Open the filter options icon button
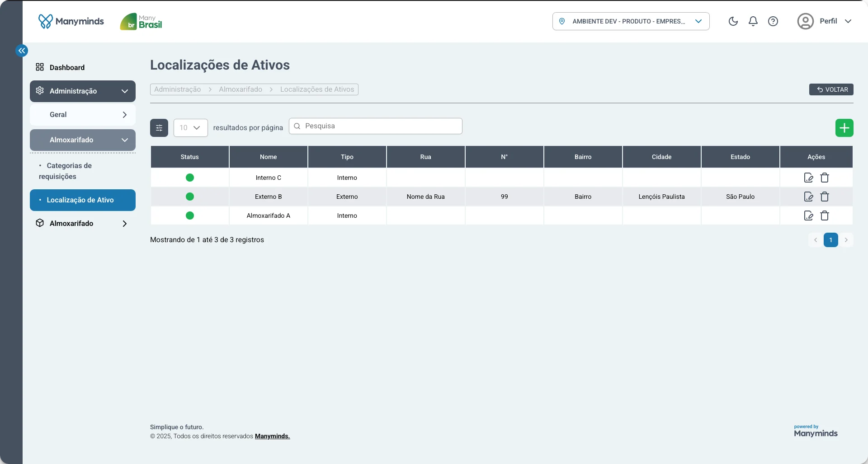The height and width of the screenshot is (464, 868). 159,128
